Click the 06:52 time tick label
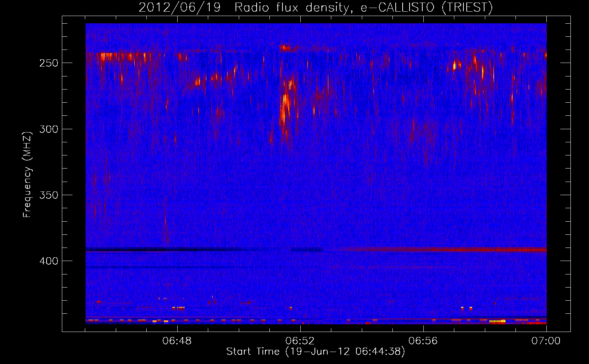The height and width of the screenshot is (364, 589). 300,341
